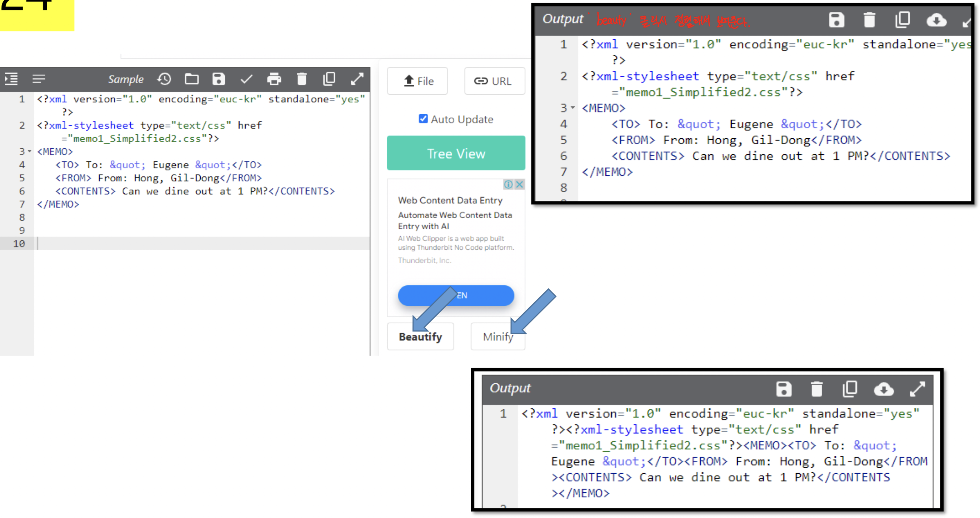Open the File upload option
This screenshot has height=518, width=980.
click(x=417, y=81)
